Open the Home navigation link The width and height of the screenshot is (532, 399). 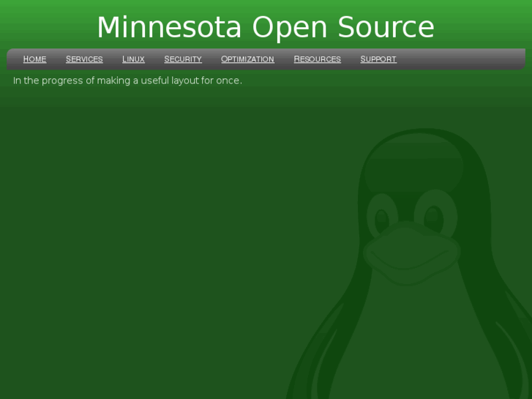tap(34, 59)
